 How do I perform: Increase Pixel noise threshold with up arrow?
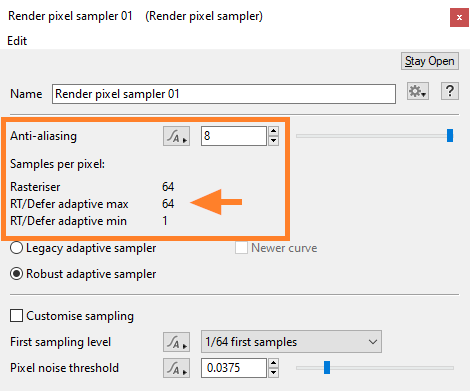[x=274, y=363]
